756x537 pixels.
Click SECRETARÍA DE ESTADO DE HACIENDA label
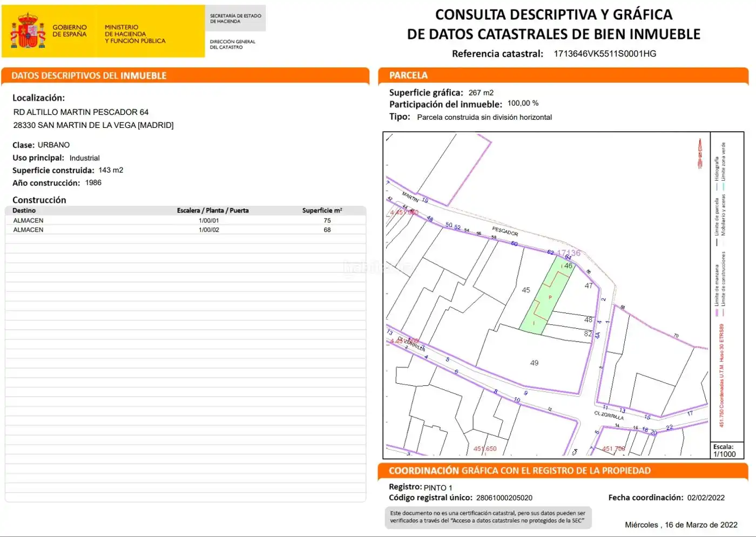click(x=235, y=18)
